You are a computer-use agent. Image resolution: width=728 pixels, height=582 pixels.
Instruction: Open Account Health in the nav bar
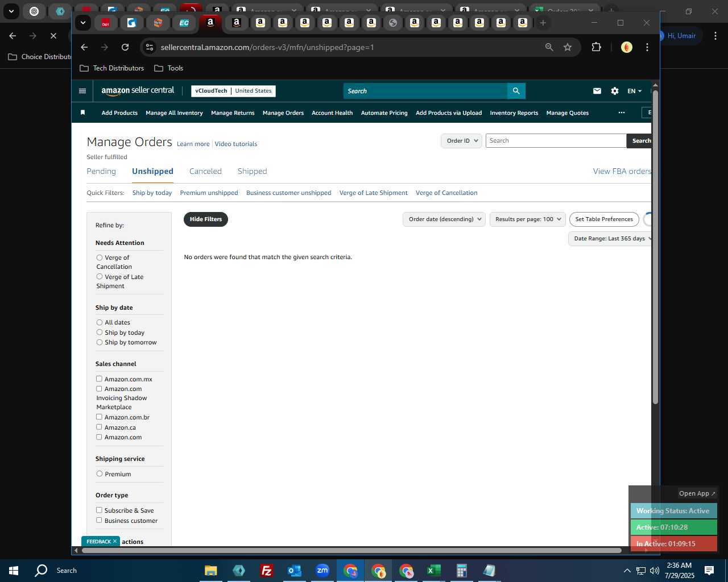click(332, 113)
